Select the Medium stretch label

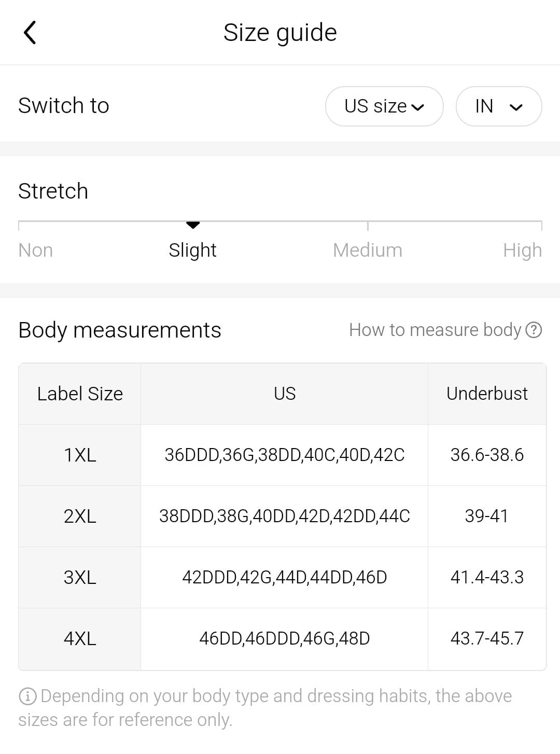[x=367, y=250]
